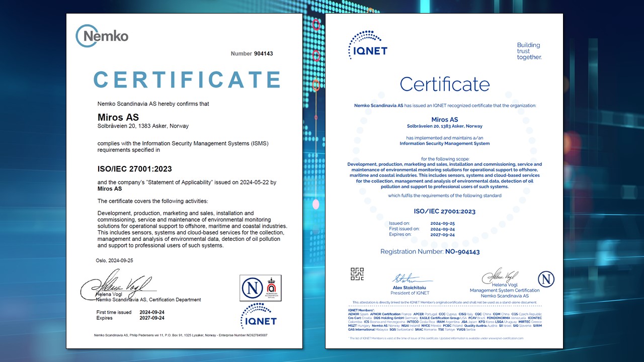This screenshot has width=644, height=362.
Task: Click 'Oslo, 2024-09-25' date line
Action: [x=114, y=260]
